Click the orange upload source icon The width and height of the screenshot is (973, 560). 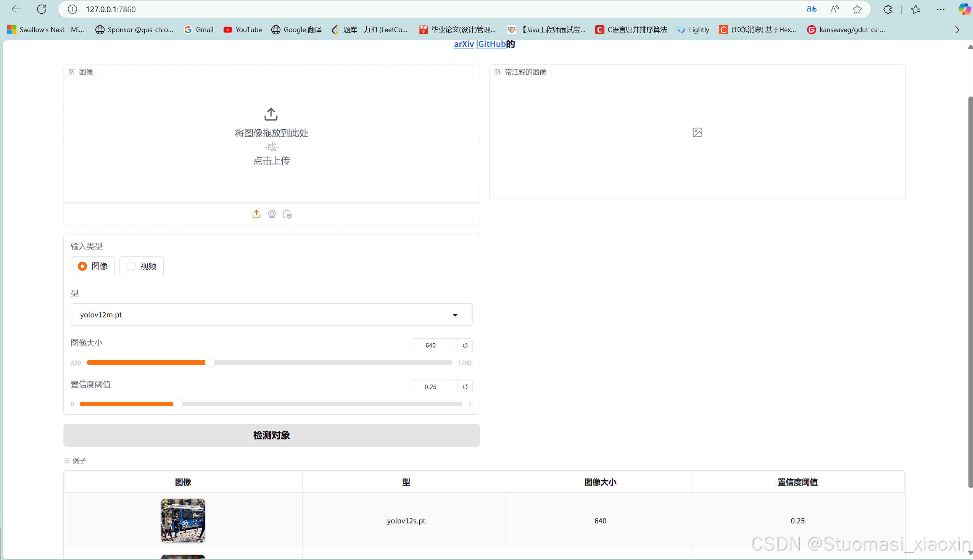click(x=256, y=214)
